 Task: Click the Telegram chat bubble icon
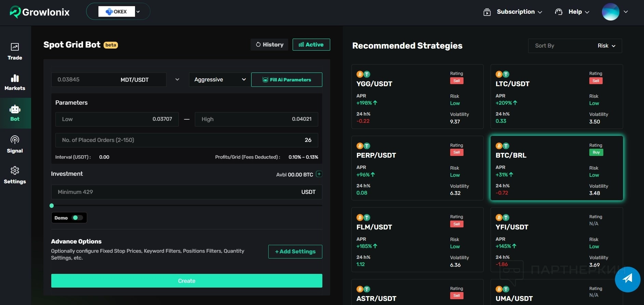point(628,279)
